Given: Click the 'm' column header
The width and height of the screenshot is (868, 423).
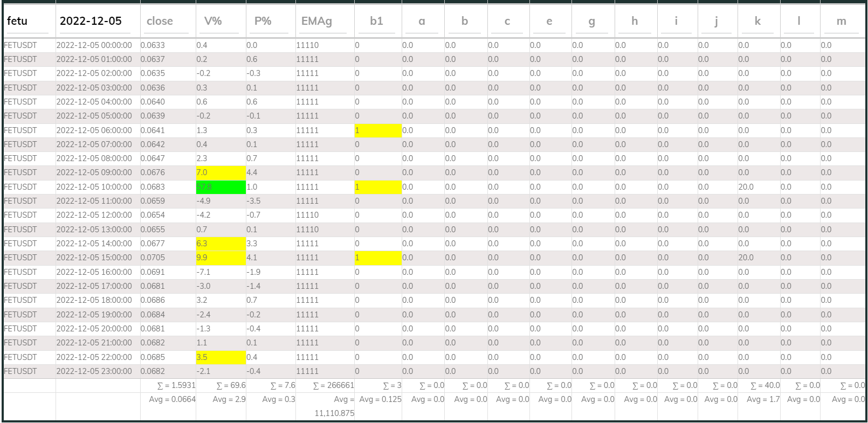Looking at the screenshot, I should (841, 21).
